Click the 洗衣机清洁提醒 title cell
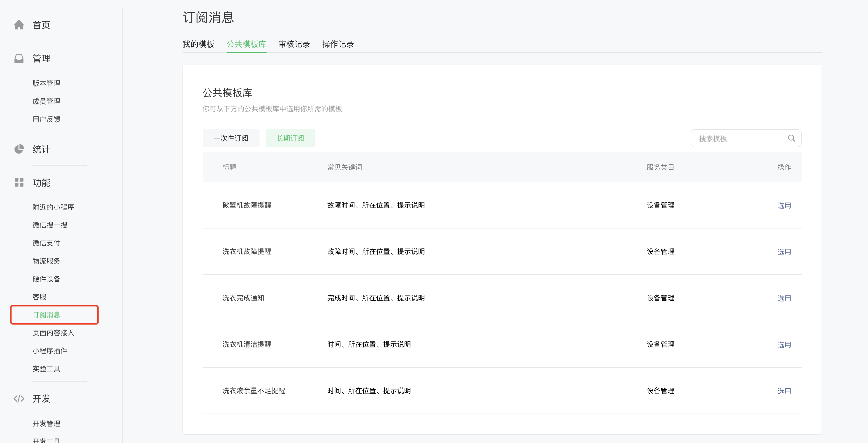The height and width of the screenshot is (443, 868). pyautogui.click(x=247, y=345)
